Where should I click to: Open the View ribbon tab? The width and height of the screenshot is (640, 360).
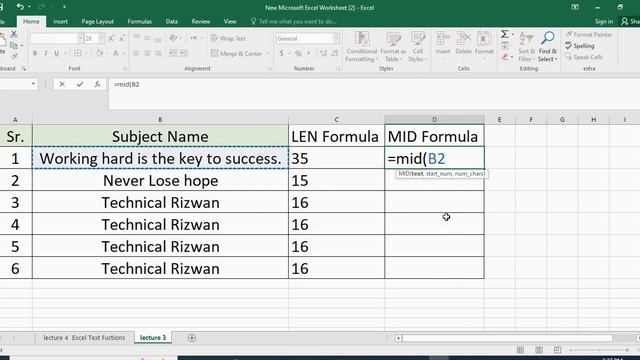tap(230, 21)
